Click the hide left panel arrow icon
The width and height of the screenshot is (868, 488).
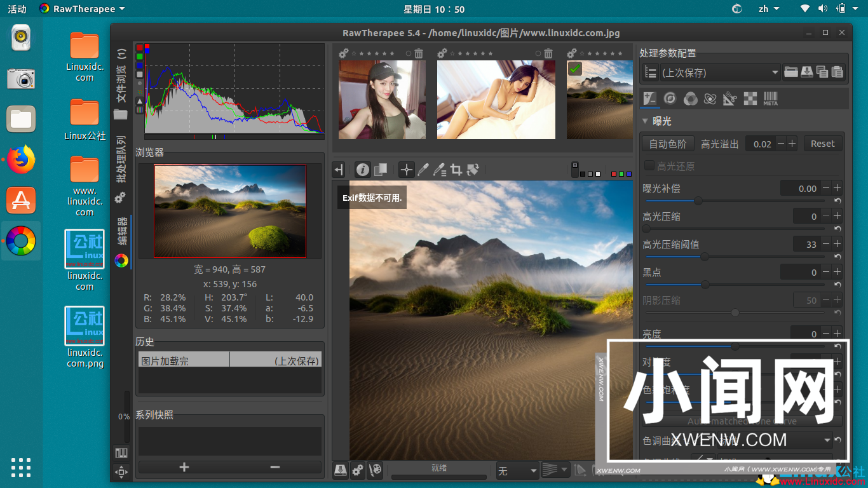[x=339, y=170]
